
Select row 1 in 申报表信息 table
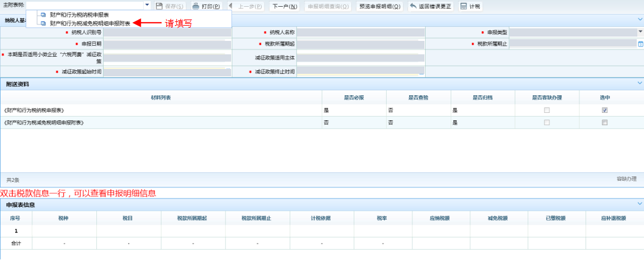(322, 231)
